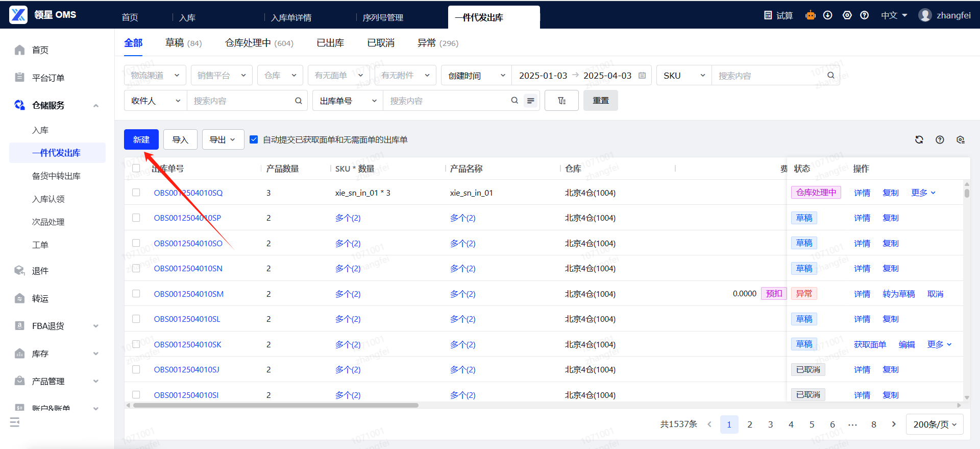
Task: Open the 导出 export dropdown
Action: 223,139
